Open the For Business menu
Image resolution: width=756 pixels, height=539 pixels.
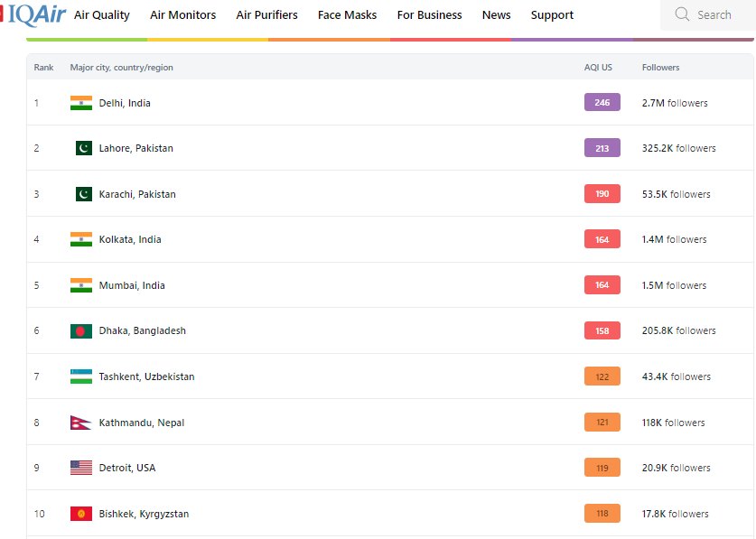tap(429, 15)
